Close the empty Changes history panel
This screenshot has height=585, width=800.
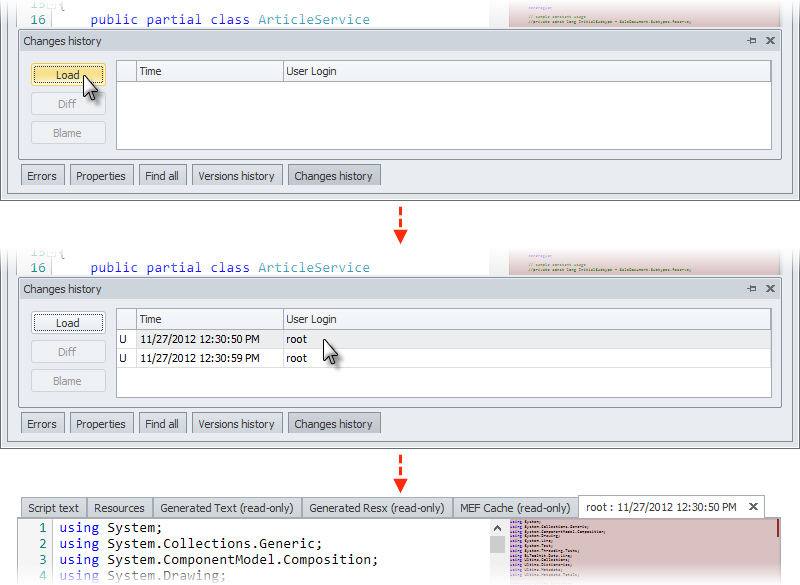coord(770,41)
